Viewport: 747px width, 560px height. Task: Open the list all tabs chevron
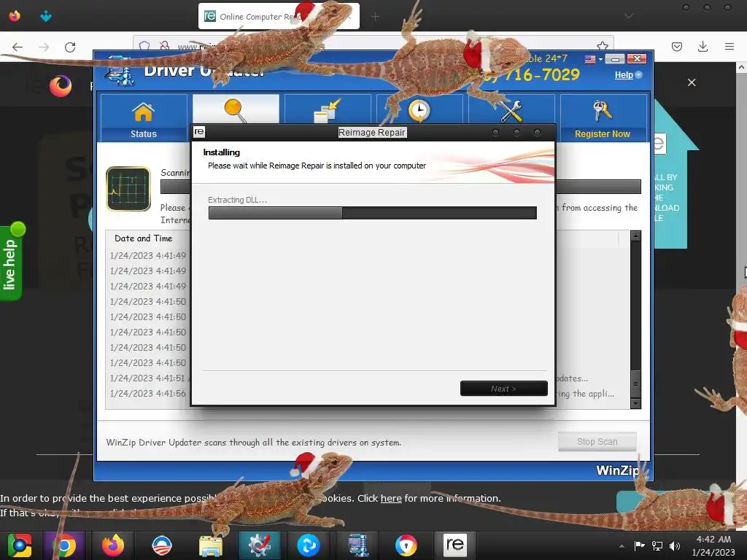click(x=629, y=16)
